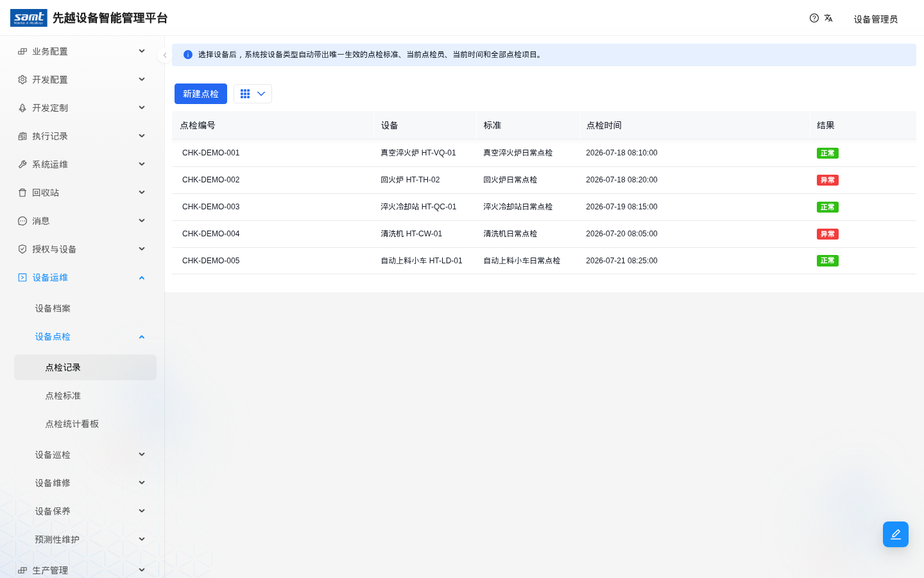Expand the 业务配置 chevron
The image size is (924, 578).
click(x=142, y=51)
